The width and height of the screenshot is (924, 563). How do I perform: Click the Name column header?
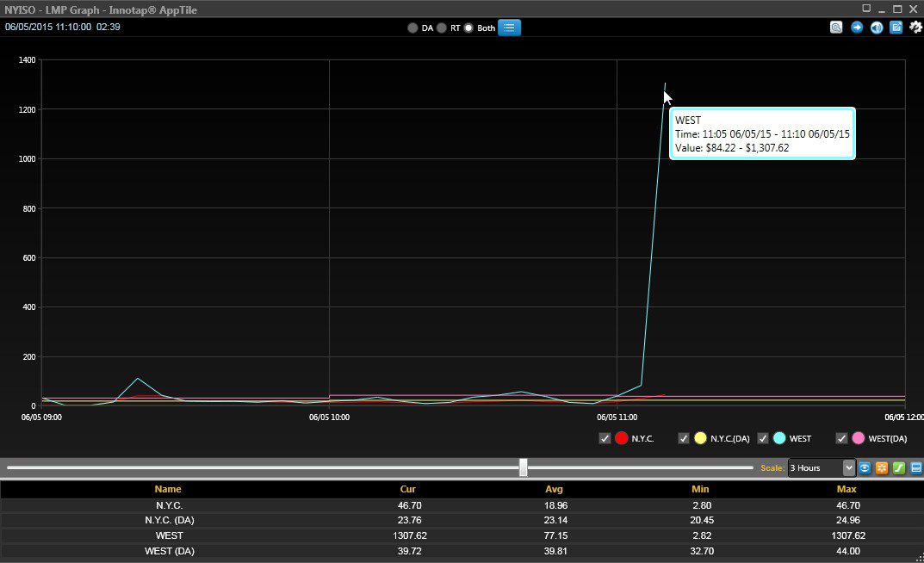pos(168,489)
